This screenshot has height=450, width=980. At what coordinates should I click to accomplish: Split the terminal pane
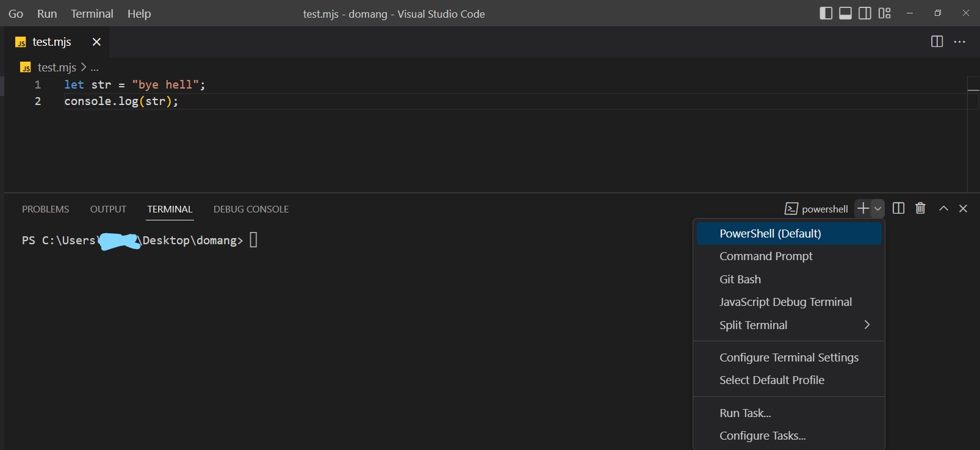click(x=898, y=208)
